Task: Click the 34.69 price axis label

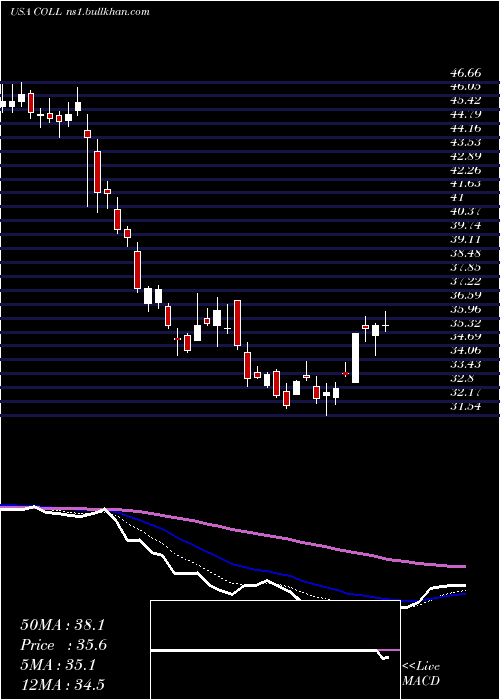Action: 464,336
